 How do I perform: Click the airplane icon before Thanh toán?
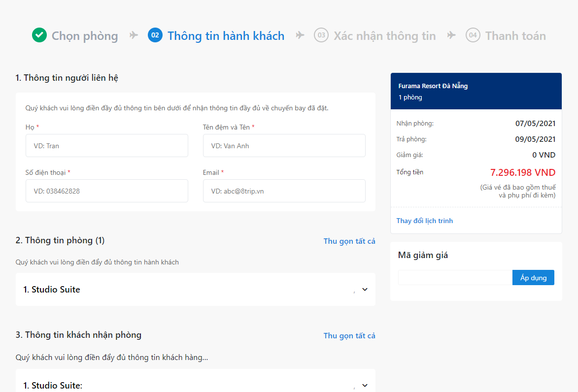point(451,35)
